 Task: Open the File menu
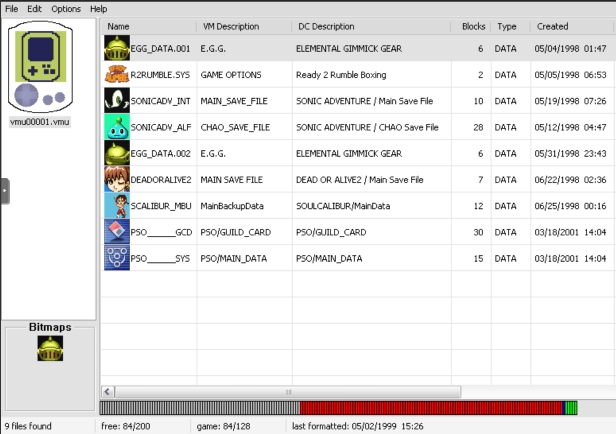click(x=11, y=8)
